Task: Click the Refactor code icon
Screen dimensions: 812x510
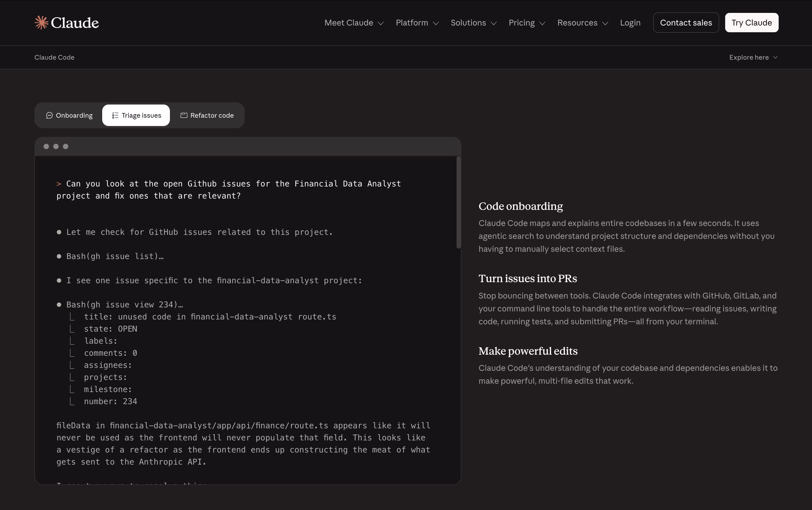Action: (184, 115)
